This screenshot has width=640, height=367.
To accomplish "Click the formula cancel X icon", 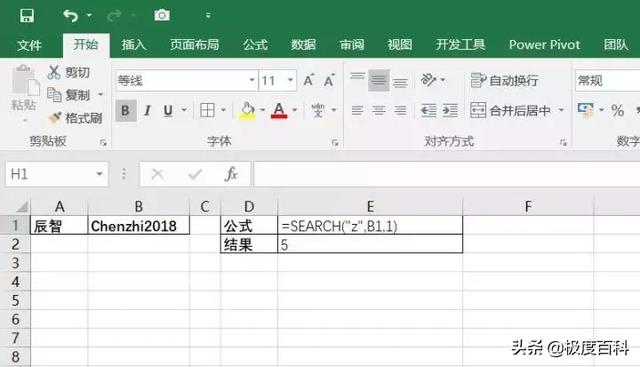I will coord(158,174).
